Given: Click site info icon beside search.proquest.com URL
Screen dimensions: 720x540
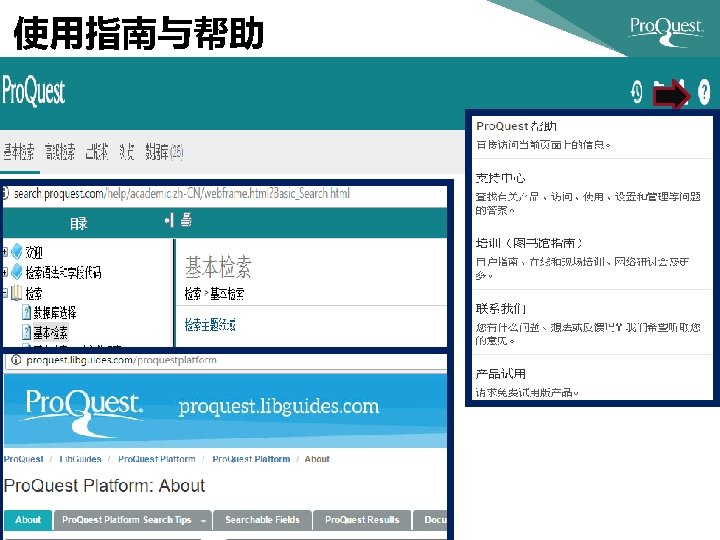Looking at the screenshot, I should [x=6, y=193].
